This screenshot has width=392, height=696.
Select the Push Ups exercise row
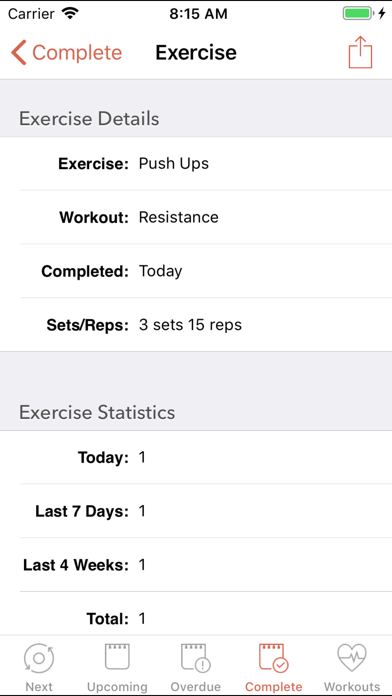[196, 164]
